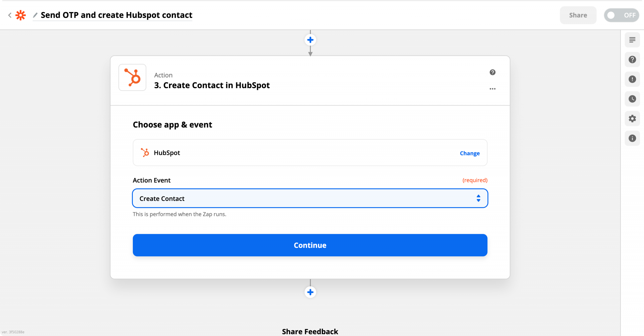Toggle the Zap ON/OFF switch
644x336 pixels.
(x=621, y=15)
